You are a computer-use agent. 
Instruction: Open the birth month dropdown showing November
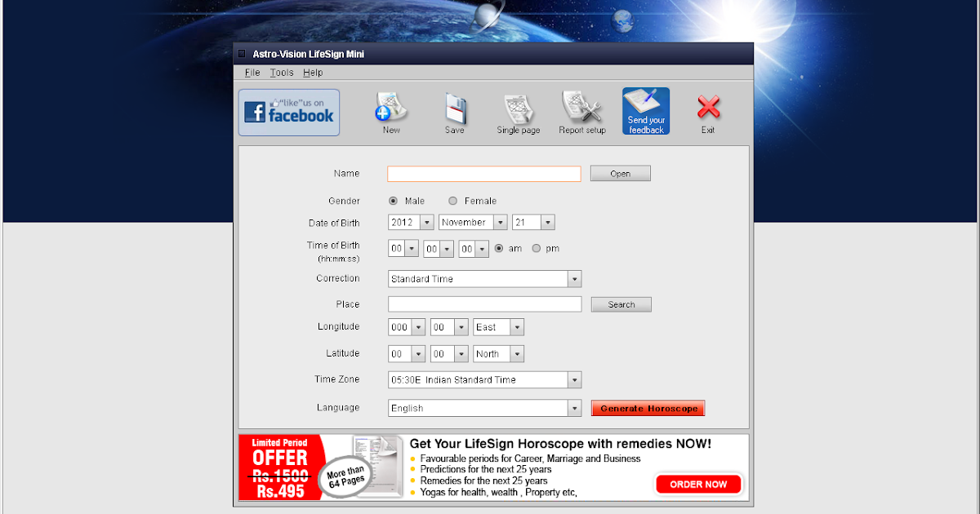coord(473,223)
